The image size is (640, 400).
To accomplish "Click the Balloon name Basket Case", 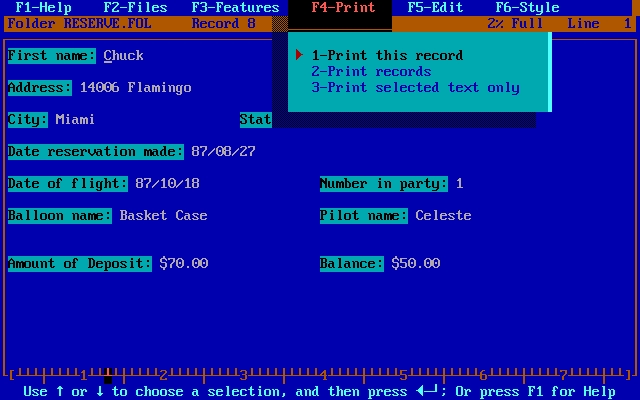I will (163, 216).
